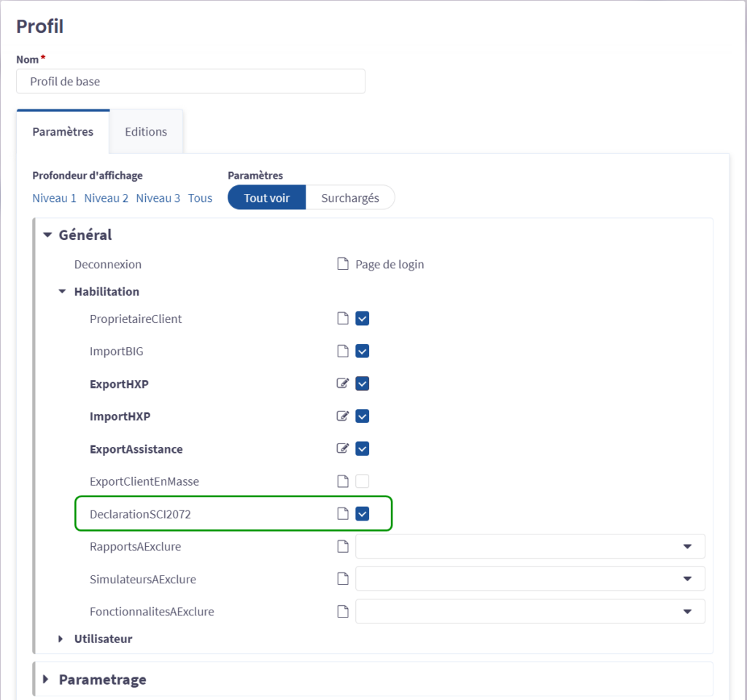
Task: Open the RapportsAExclure dropdown
Action: point(530,546)
